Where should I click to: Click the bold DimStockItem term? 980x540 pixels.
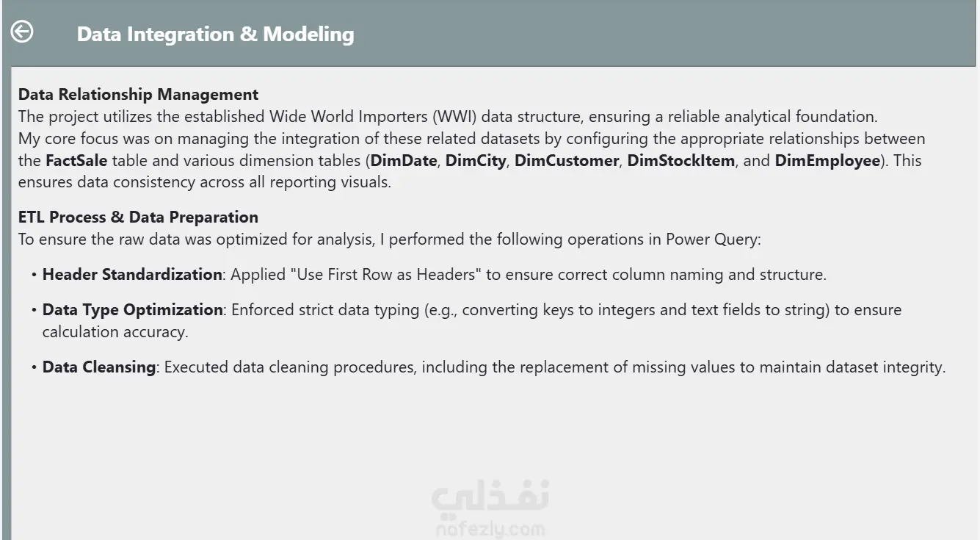[x=680, y=160]
